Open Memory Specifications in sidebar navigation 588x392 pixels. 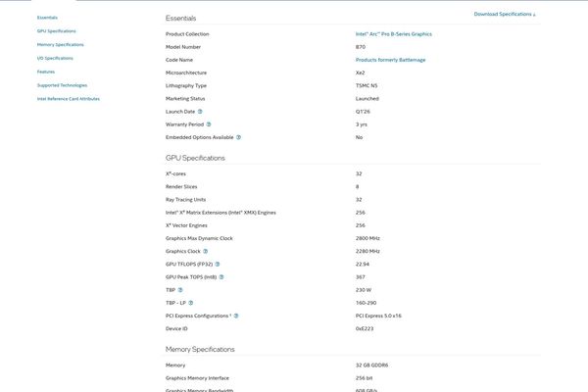click(x=61, y=45)
